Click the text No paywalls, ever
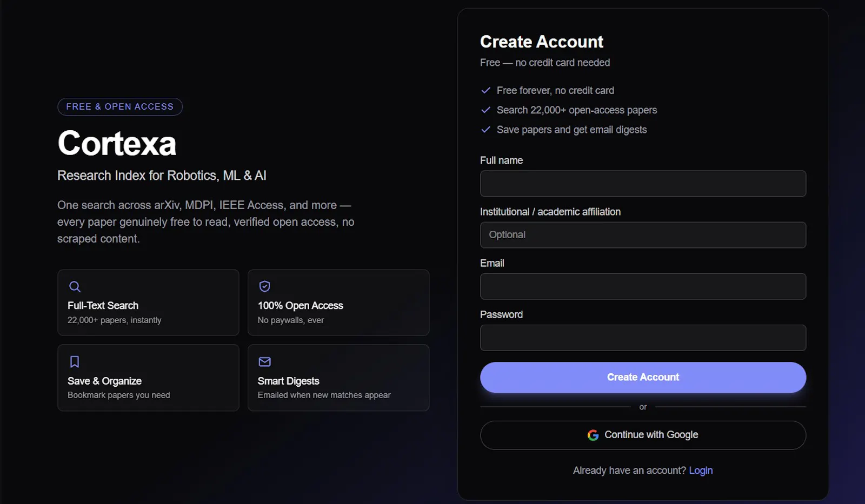 click(291, 320)
